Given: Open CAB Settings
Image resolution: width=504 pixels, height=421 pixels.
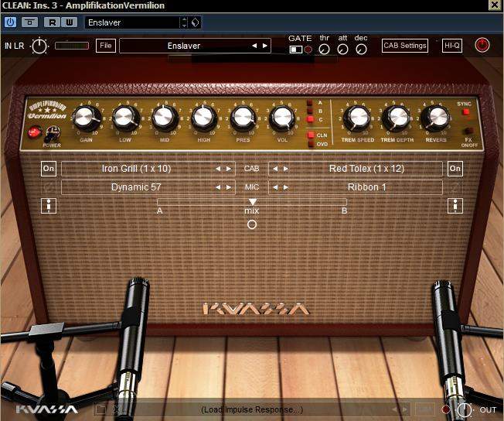Looking at the screenshot, I should (x=405, y=46).
